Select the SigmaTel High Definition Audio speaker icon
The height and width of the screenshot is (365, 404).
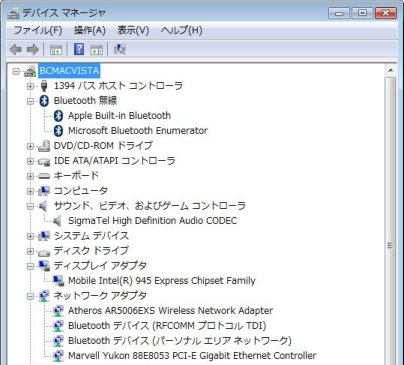(57, 221)
